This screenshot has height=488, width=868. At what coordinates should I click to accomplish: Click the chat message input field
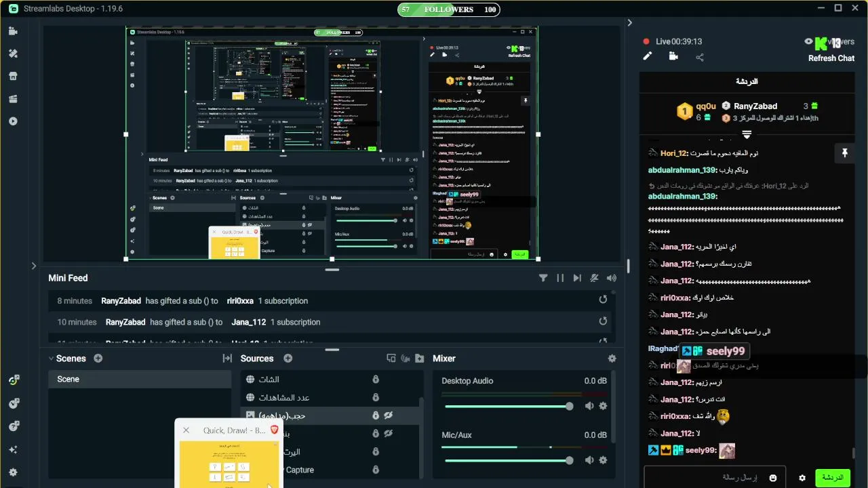[714, 477]
